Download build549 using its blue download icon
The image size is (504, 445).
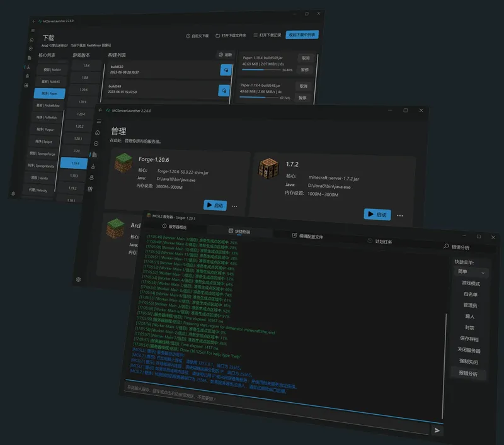click(224, 91)
